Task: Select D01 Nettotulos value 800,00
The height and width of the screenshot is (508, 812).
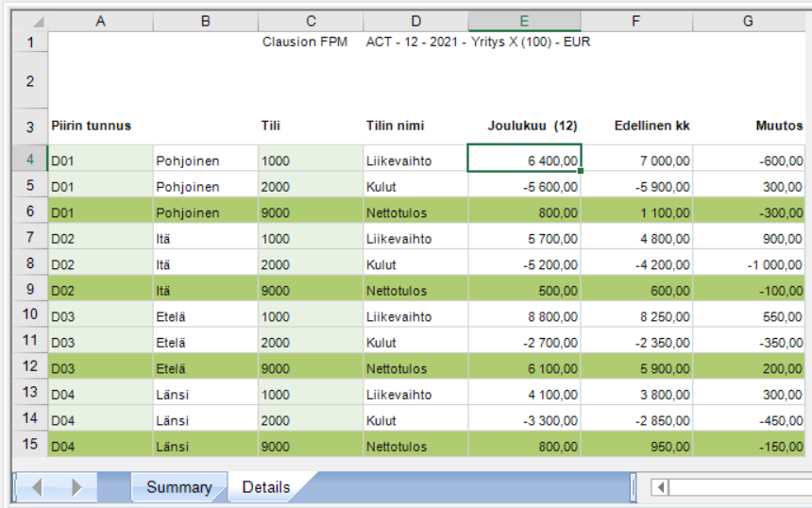Action: (x=524, y=212)
